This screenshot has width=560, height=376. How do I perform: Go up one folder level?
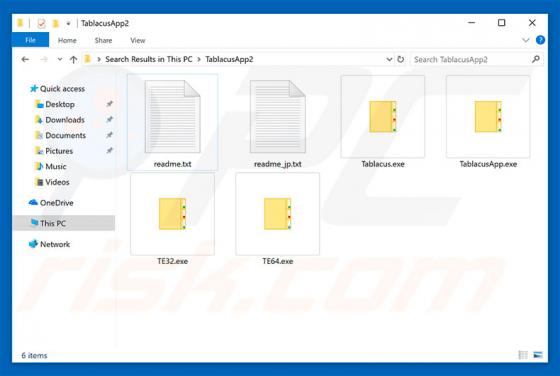point(73,59)
